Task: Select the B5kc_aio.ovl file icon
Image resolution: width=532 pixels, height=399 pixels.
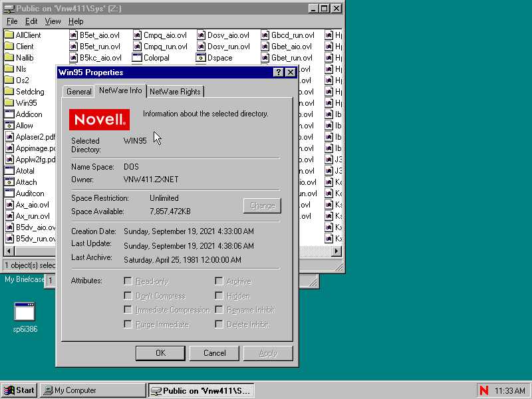Action: (x=73, y=58)
